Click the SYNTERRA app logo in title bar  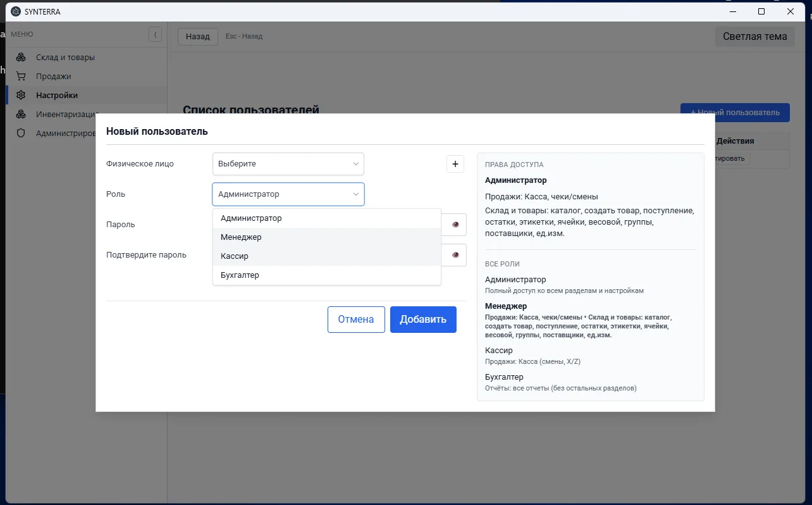(x=16, y=11)
